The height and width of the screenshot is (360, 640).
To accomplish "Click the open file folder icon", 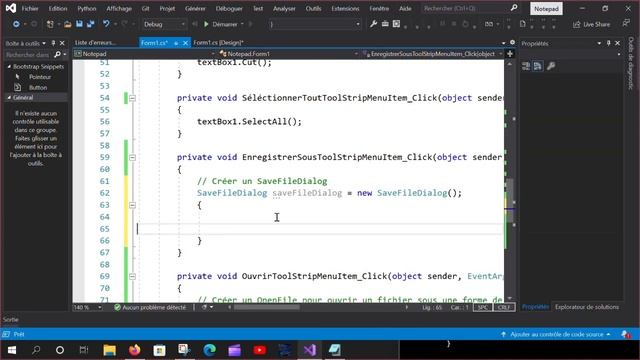I will click(x=68, y=24).
